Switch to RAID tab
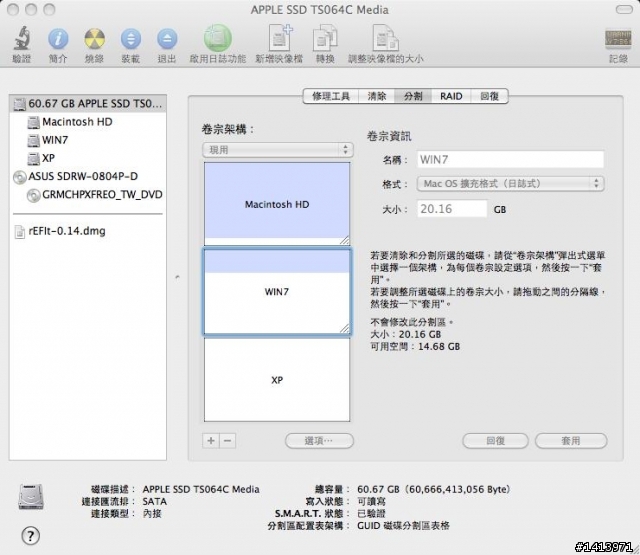This screenshot has height=555, width=640. [451, 96]
